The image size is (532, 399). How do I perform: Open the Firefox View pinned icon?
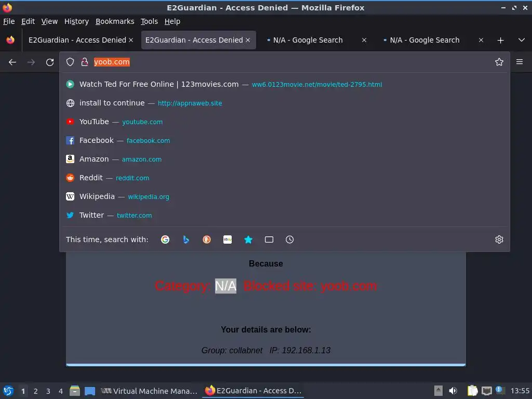point(10,40)
